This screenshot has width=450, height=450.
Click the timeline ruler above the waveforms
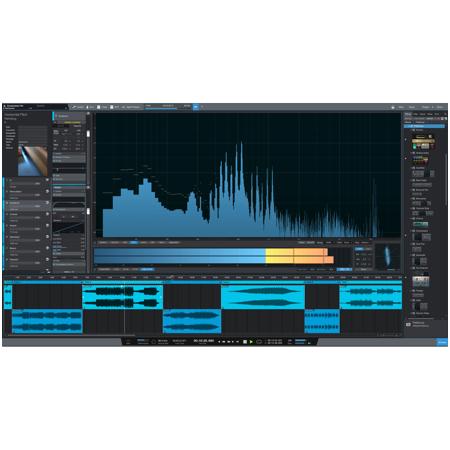click(203, 277)
